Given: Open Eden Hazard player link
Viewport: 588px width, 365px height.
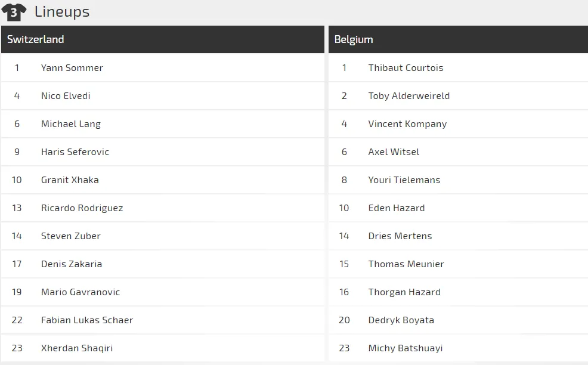Looking at the screenshot, I should click(397, 208).
